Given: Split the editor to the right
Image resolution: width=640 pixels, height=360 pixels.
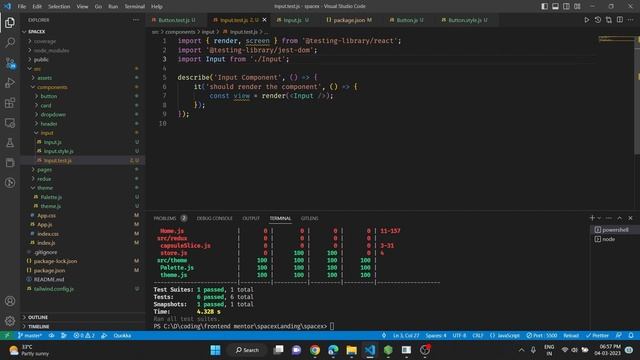Looking at the screenshot, I should [620, 20].
